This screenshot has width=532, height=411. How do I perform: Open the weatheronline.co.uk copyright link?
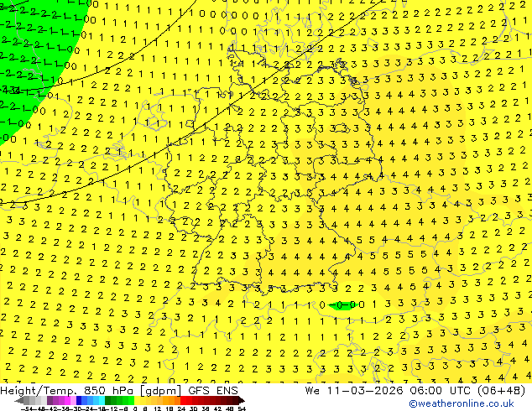click(462, 403)
